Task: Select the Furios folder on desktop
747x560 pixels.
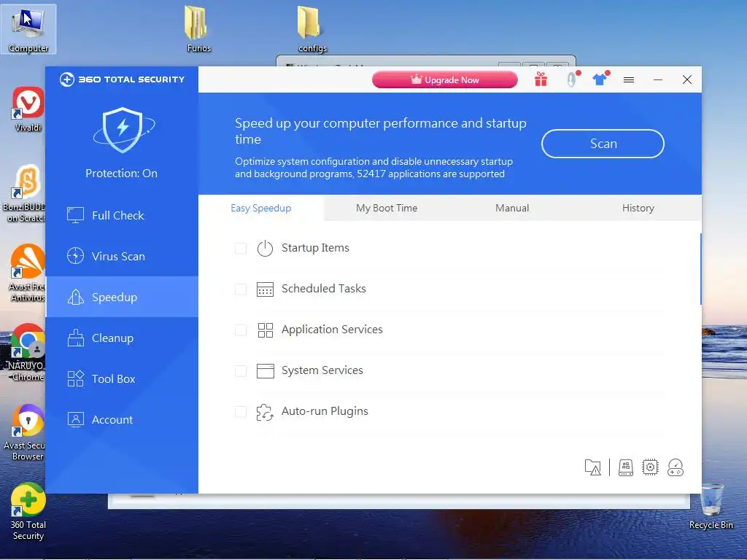Action: (198, 28)
